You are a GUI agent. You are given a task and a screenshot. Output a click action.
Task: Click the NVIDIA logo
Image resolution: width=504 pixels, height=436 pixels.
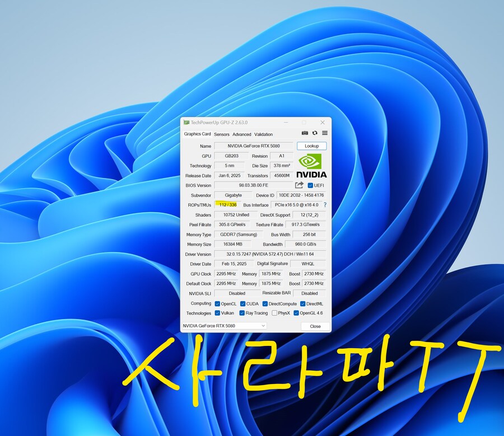pyautogui.click(x=310, y=164)
